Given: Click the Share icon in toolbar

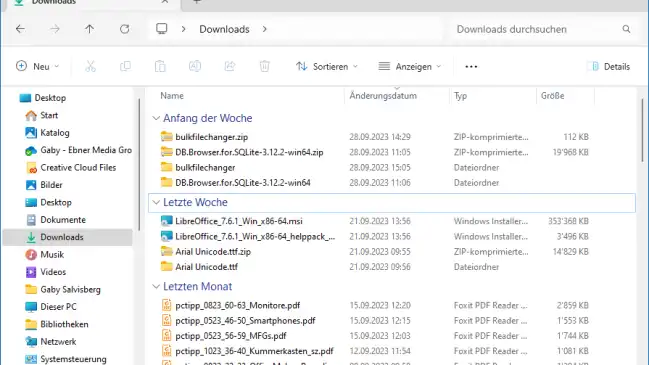Looking at the screenshot, I should 230,66.
